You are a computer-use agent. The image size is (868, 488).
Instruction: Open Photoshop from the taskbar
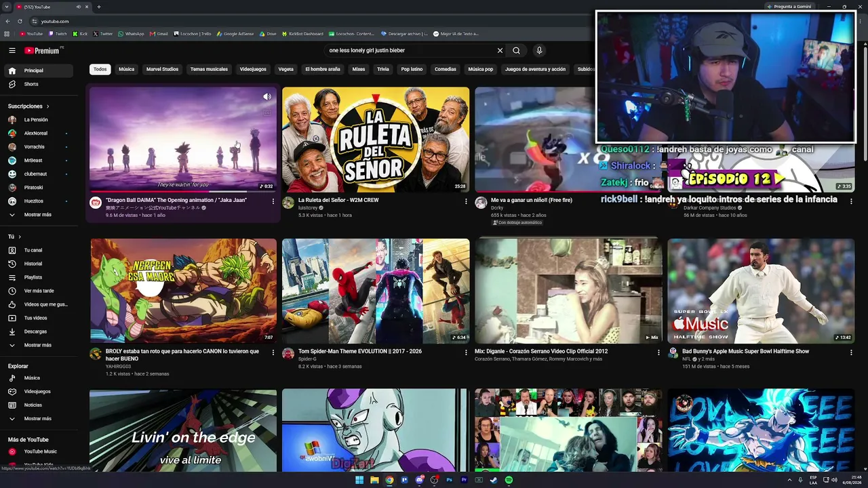(x=449, y=480)
